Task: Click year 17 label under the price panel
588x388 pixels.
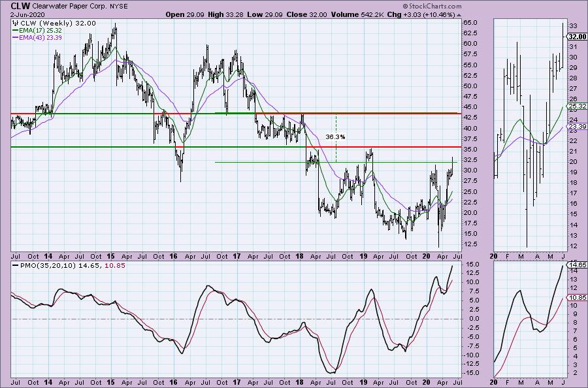Action: tap(237, 257)
